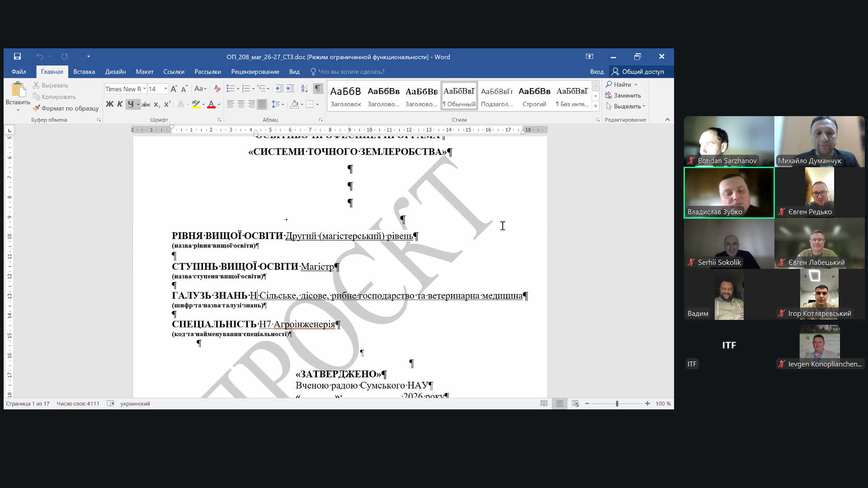Screen dimensions: 868x488
Task: Click the clear formatting eraser icon
Action: [217, 89]
